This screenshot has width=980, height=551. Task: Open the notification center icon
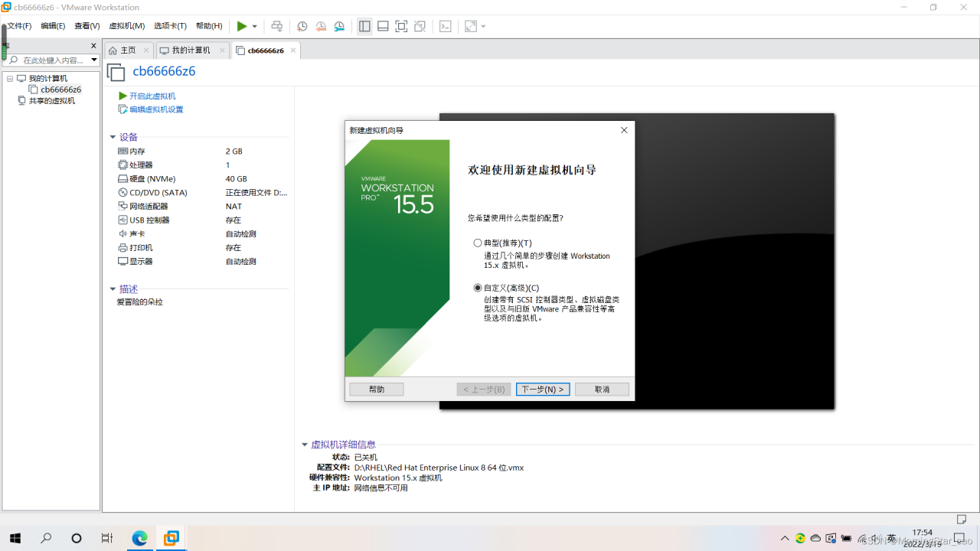[x=959, y=538]
